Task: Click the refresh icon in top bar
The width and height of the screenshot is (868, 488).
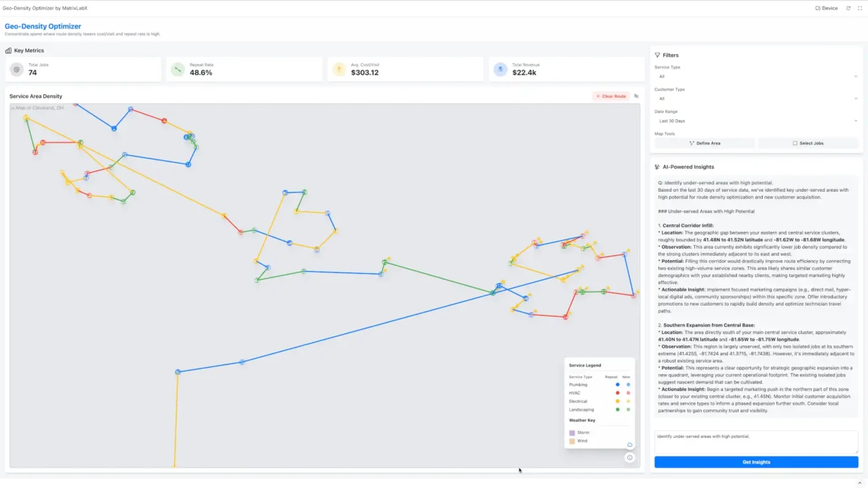Action: click(x=848, y=8)
